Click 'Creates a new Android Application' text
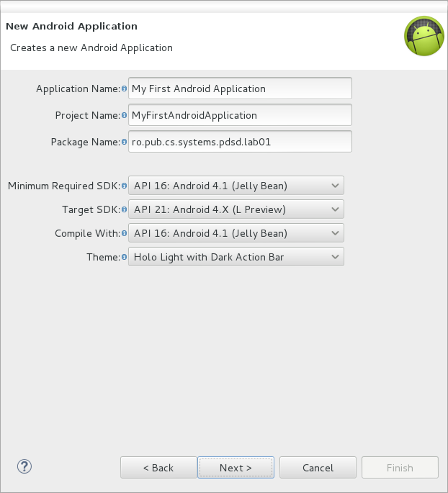This screenshot has height=493, width=448. (91, 48)
